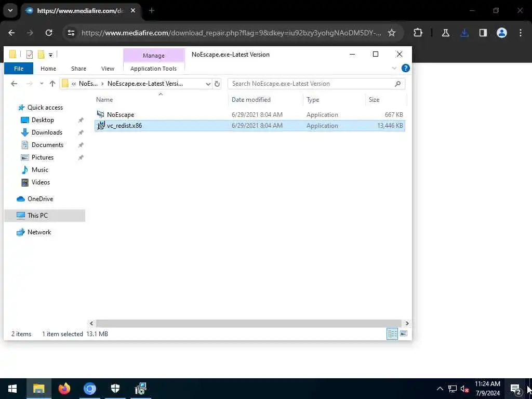Click the search magnifier icon

pos(397,84)
